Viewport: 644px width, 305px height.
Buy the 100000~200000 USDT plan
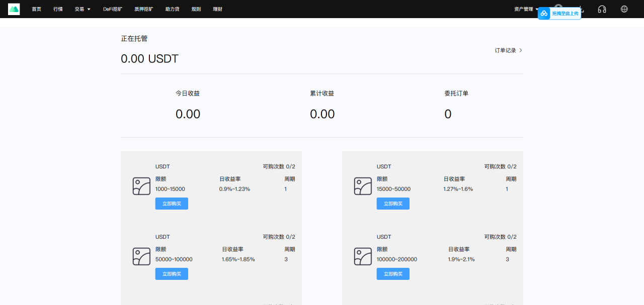(393, 274)
